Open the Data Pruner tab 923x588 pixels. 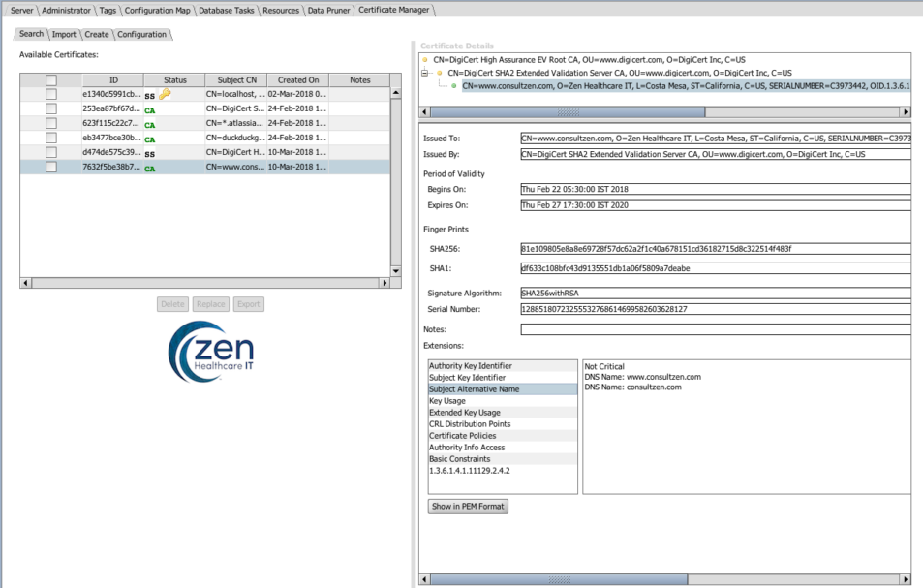(328, 11)
